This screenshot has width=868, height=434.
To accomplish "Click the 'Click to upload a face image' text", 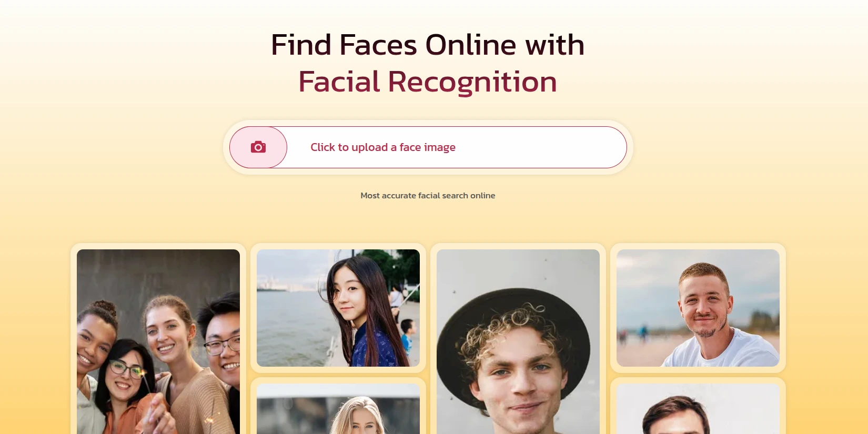I will click(x=383, y=147).
